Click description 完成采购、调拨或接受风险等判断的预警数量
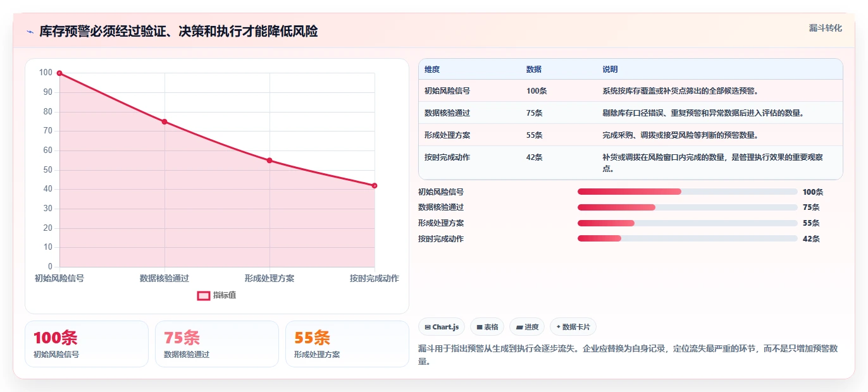Screen dimensions: 868x392 [681, 135]
